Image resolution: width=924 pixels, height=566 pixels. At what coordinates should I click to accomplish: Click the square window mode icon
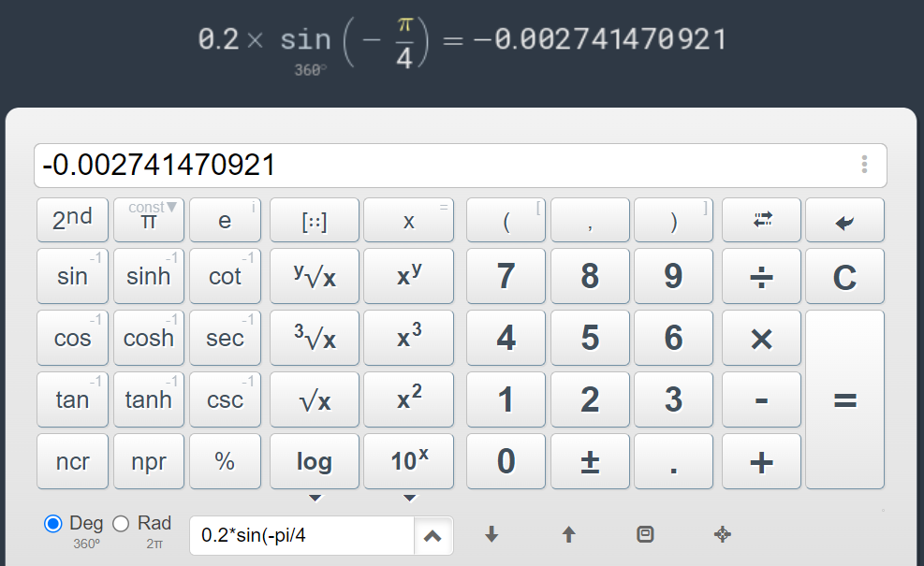[x=645, y=535]
